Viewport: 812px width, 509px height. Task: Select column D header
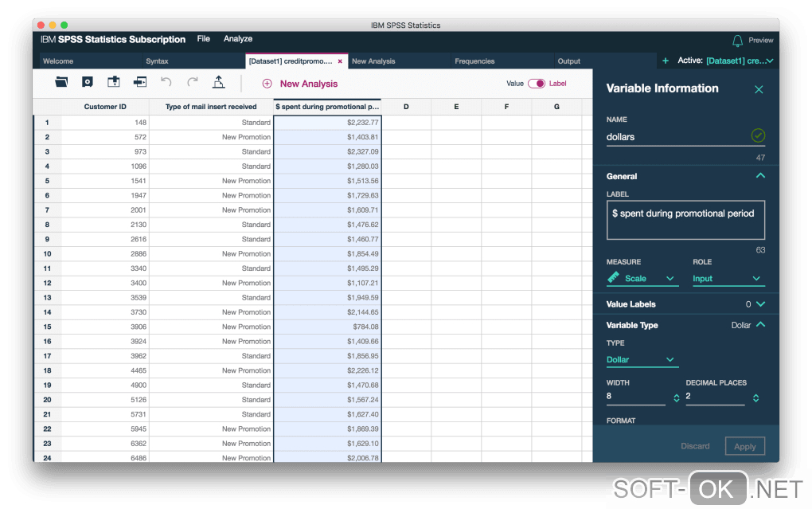click(406, 107)
